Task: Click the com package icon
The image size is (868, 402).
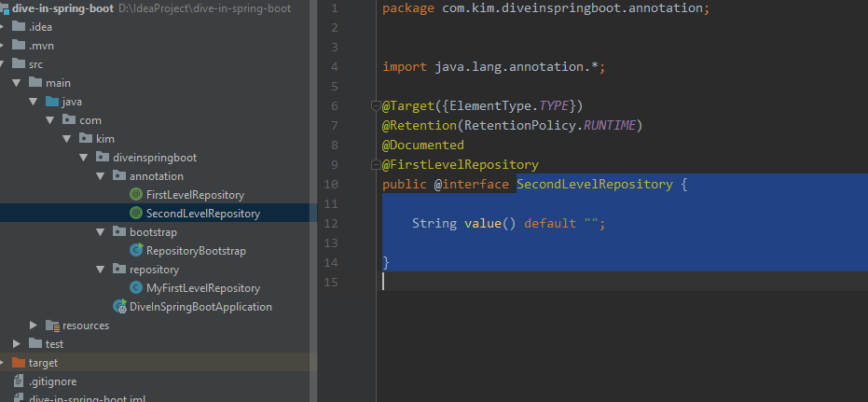Action: pyautogui.click(x=69, y=120)
